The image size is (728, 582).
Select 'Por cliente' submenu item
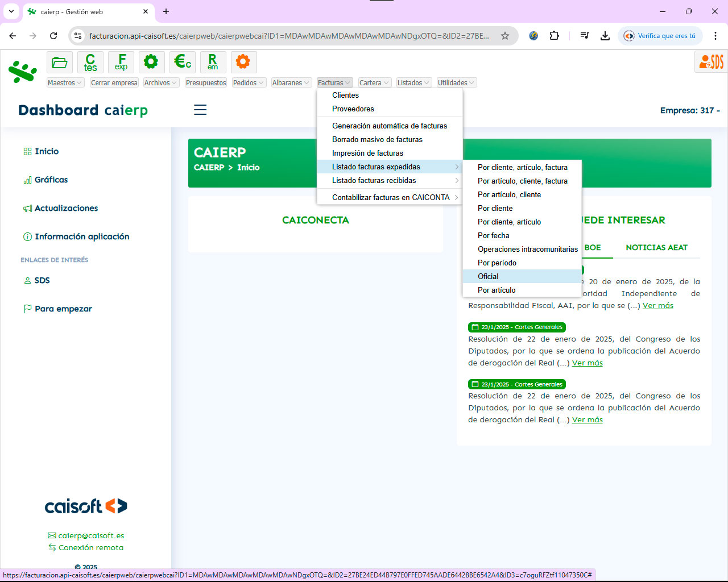click(x=522, y=208)
